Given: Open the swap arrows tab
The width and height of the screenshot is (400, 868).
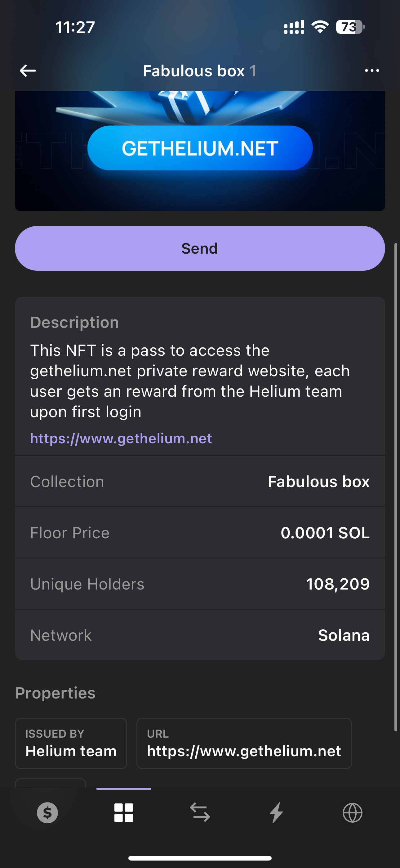Looking at the screenshot, I should click(200, 813).
